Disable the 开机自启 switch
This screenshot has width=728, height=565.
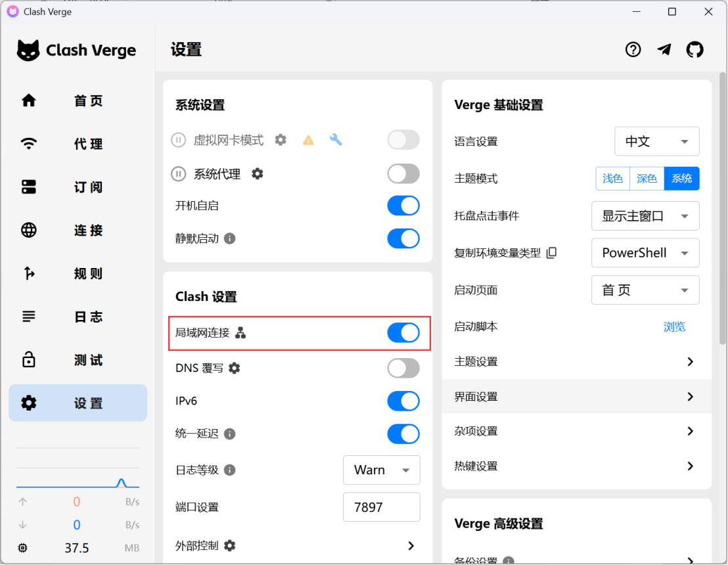(403, 206)
